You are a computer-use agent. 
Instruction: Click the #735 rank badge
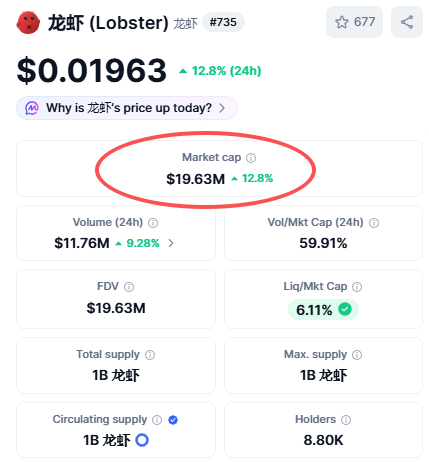click(x=223, y=22)
